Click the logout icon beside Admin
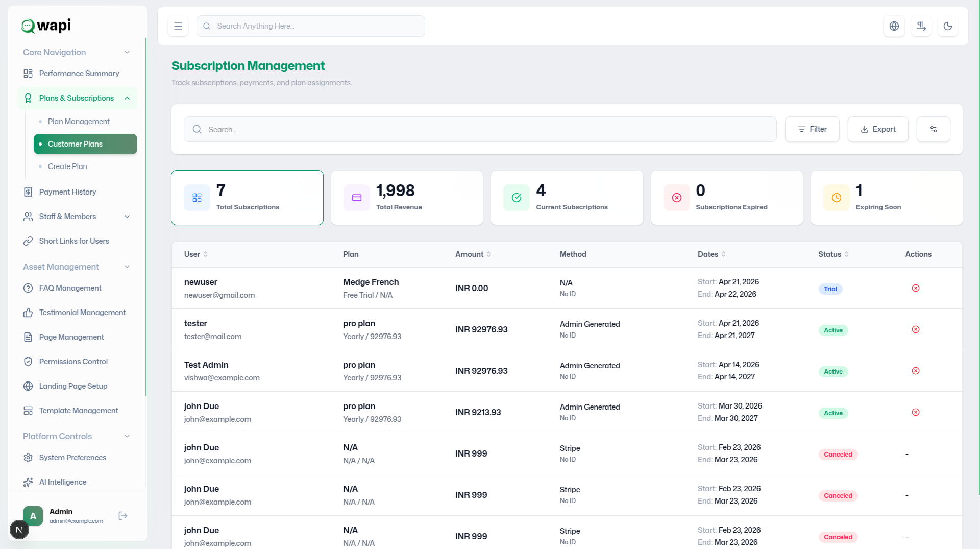This screenshot has height=549, width=980. [x=123, y=516]
